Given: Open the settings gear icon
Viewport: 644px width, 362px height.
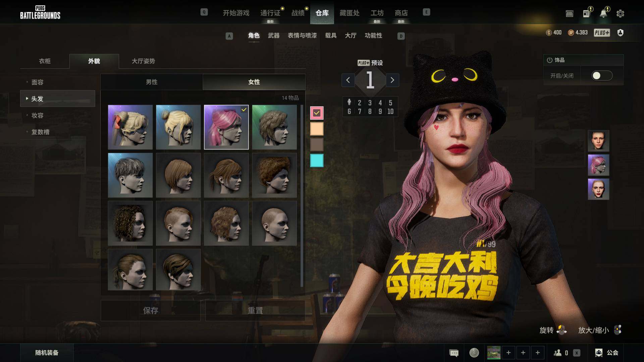Looking at the screenshot, I should tap(620, 14).
